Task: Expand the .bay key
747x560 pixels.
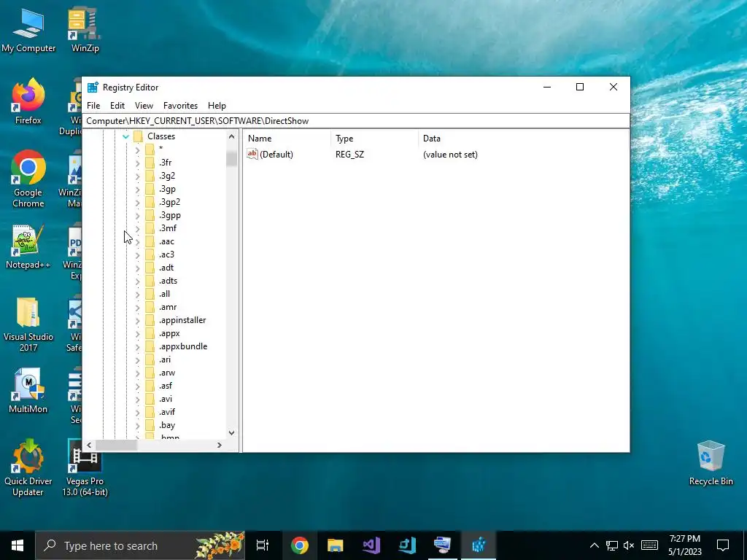Action: pyautogui.click(x=138, y=426)
